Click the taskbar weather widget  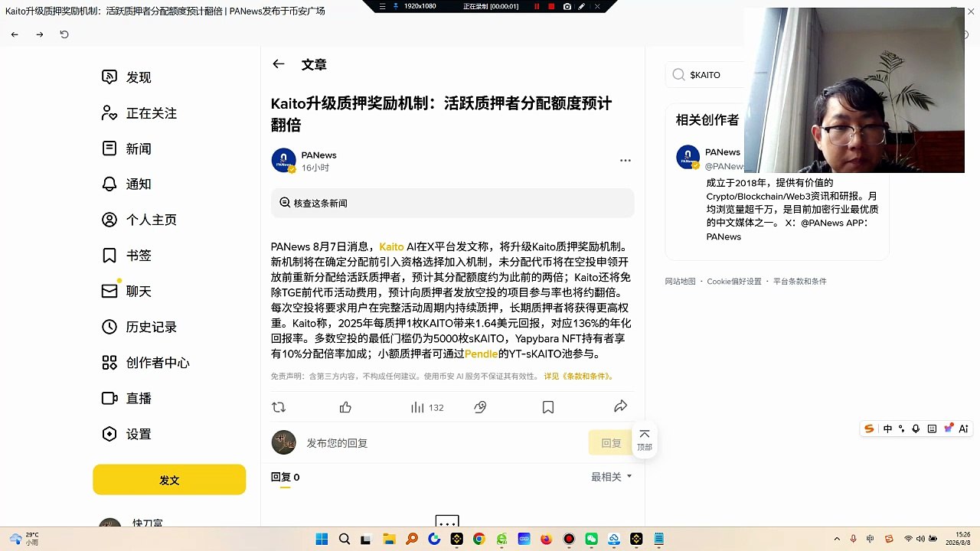[24, 539]
